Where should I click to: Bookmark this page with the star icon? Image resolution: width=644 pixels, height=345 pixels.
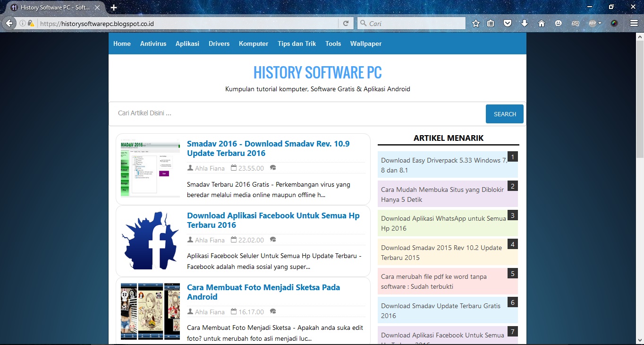(476, 23)
